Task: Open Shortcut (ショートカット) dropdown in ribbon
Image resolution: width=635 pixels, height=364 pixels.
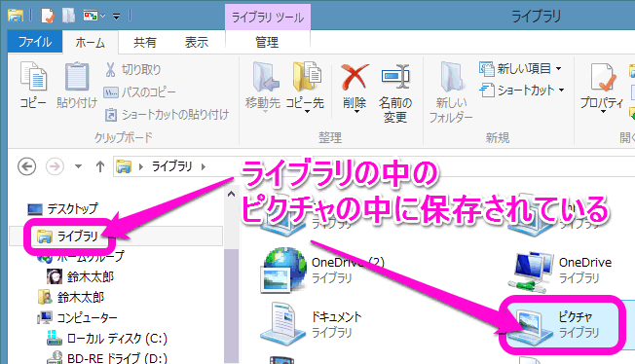Action: 522,90
